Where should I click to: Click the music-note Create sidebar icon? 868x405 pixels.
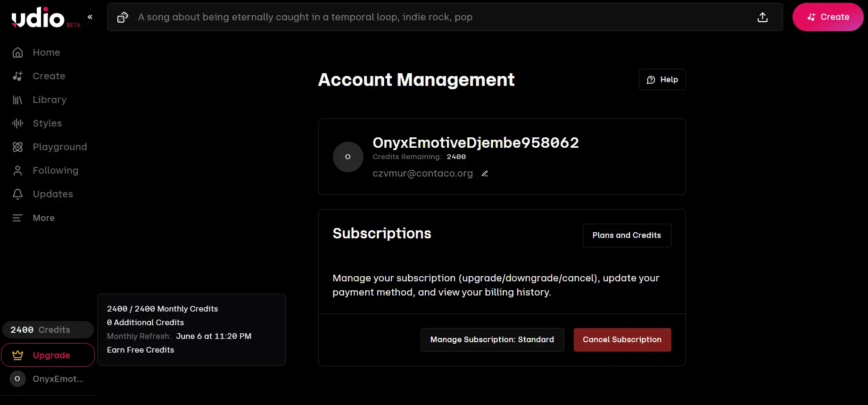tap(17, 76)
